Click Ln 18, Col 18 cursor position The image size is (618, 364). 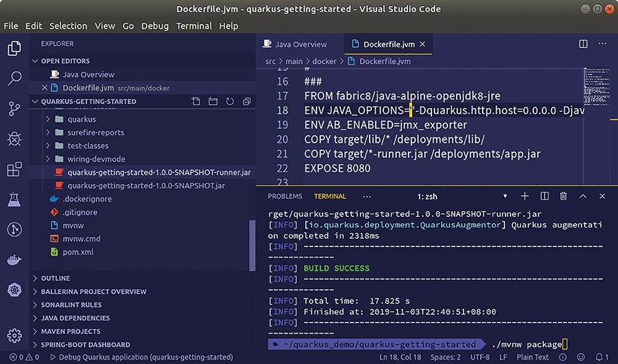click(x=400, y=357)
